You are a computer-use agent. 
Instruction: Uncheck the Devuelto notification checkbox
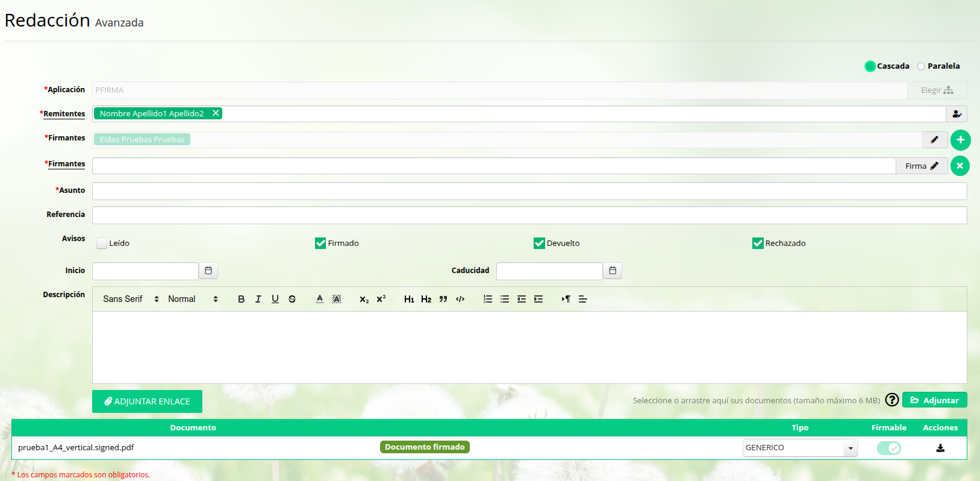539,244
